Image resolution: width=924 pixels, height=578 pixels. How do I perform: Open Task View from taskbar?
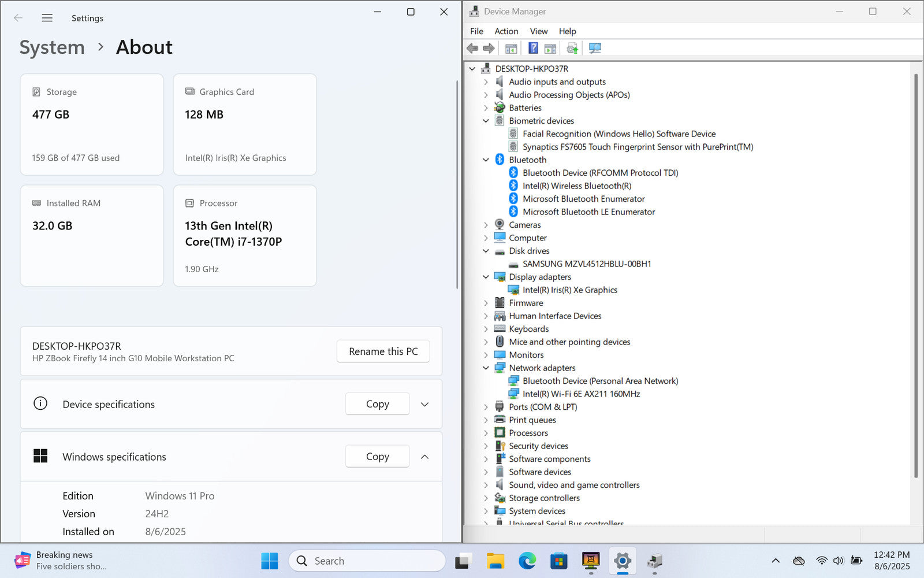[463, 561]
